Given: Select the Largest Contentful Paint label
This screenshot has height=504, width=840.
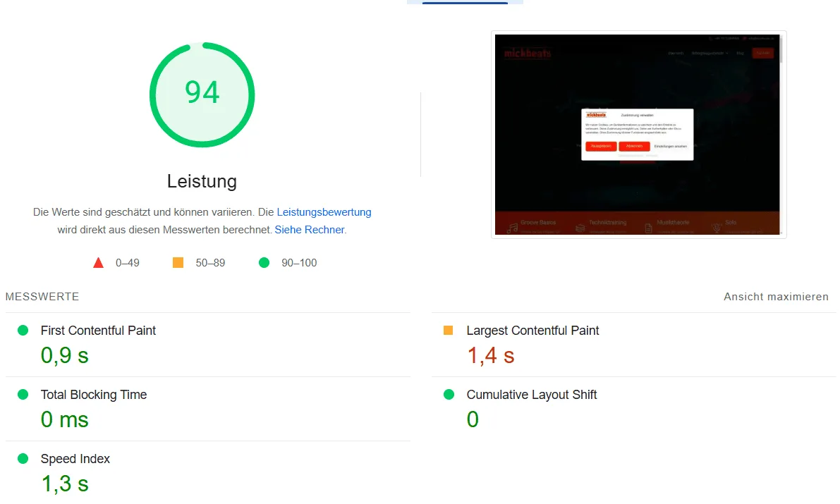Looking at the screenshot, I should [532, 331].
